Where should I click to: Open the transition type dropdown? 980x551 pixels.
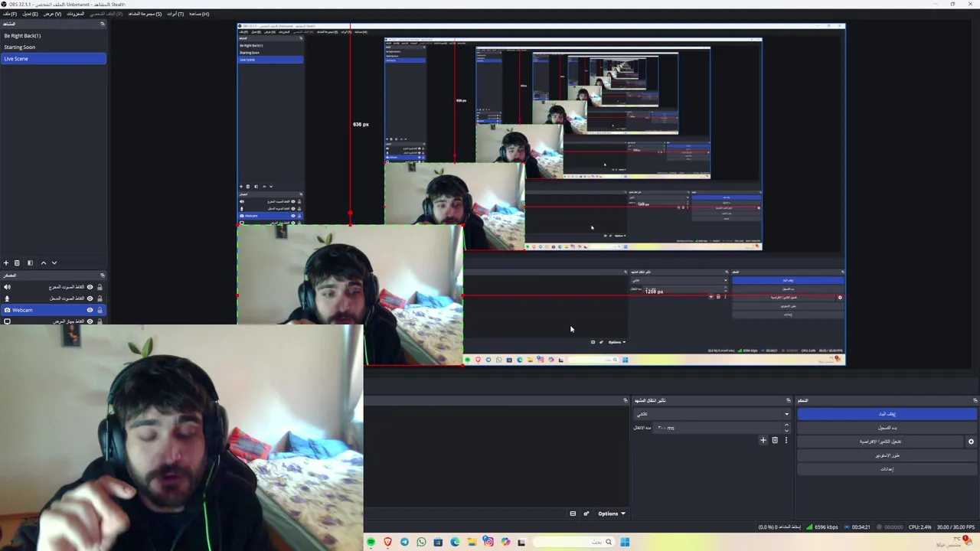[x=711, y=414]
